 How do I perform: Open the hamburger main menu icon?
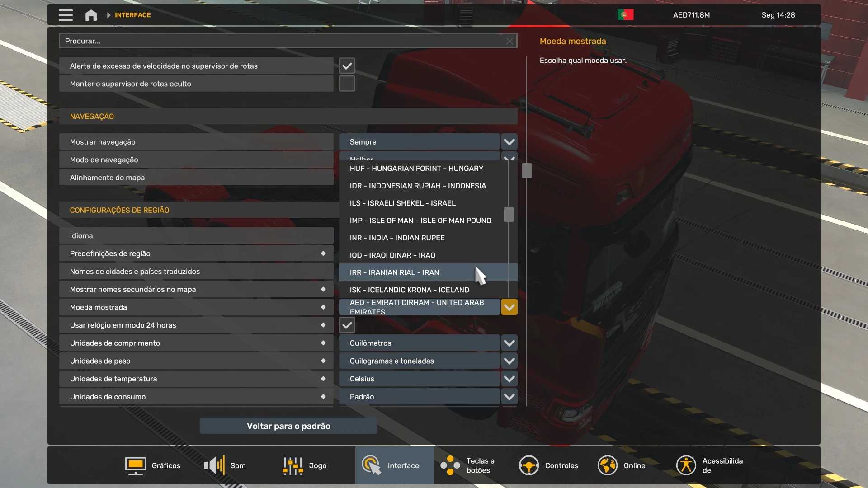click(66, 15)
